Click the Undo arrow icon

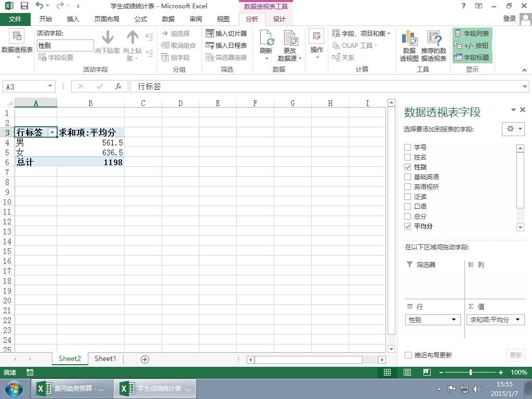click(39, 6)
